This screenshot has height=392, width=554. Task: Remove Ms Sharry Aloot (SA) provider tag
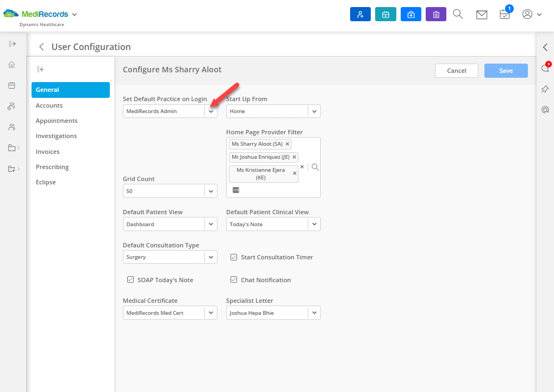click(287, 144)
